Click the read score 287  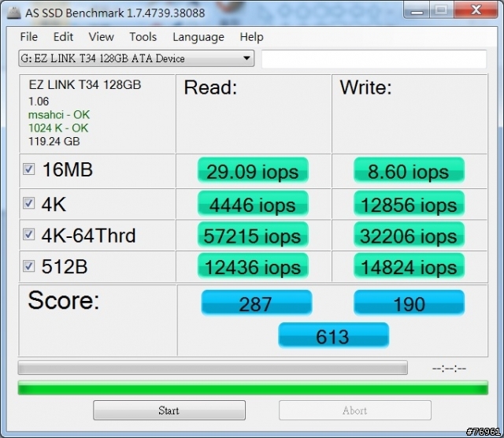click(x=257, y=303)
